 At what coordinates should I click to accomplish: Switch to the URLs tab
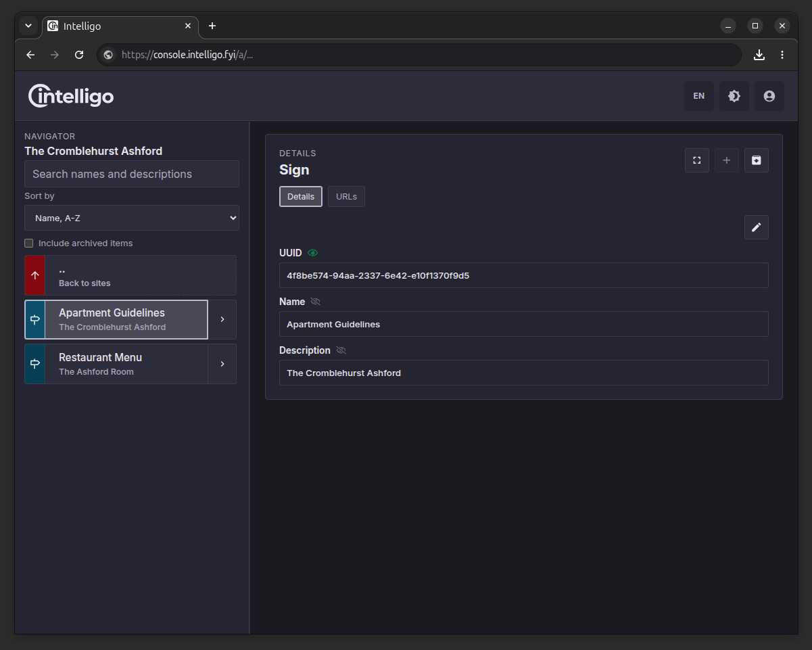pos(346,197)
